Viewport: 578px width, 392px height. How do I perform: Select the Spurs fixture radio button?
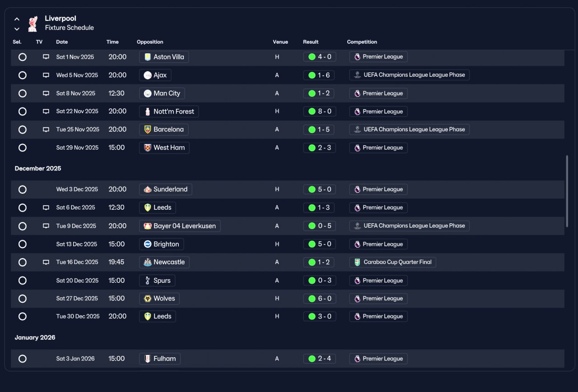23,281
